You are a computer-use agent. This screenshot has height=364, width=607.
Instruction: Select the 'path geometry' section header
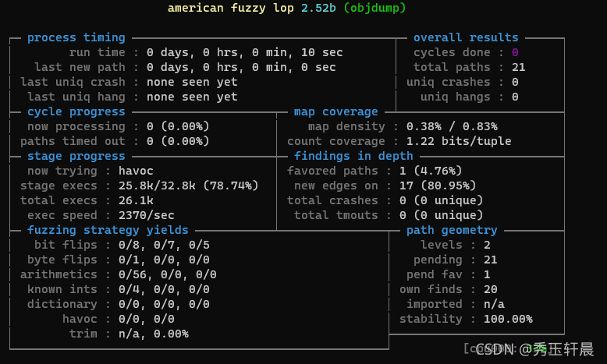point(452,230)
